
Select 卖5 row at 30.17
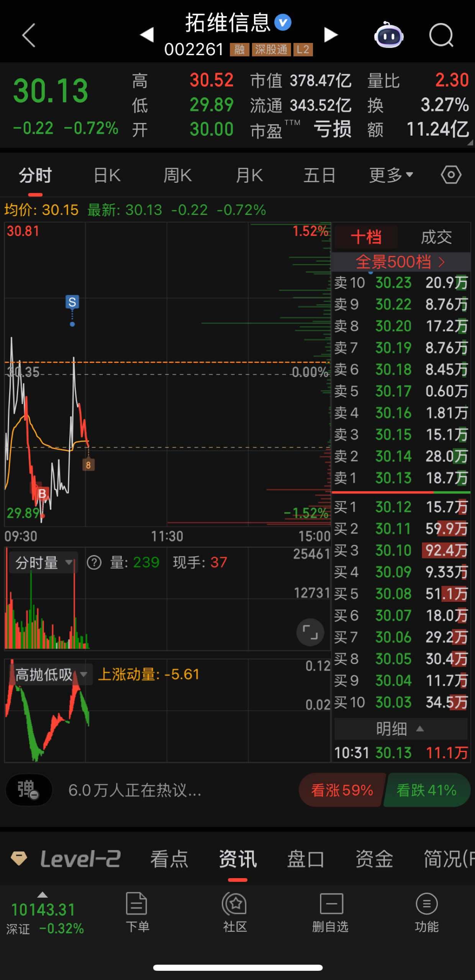tap(401, 391)
